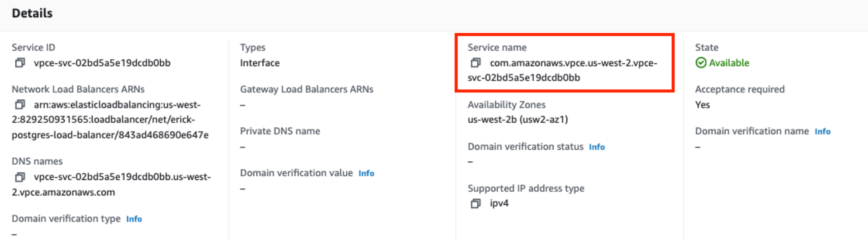Copy the DNS names value
This screenshot has width=868, height=241.
20,177
